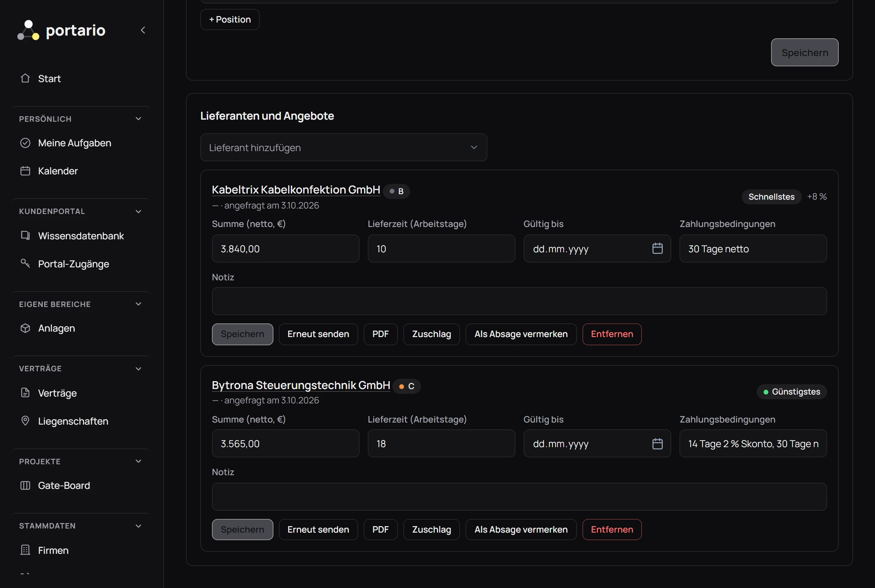Focus the Kabeltrix Summe netto field
875x588 pixels.
[285, 249]
